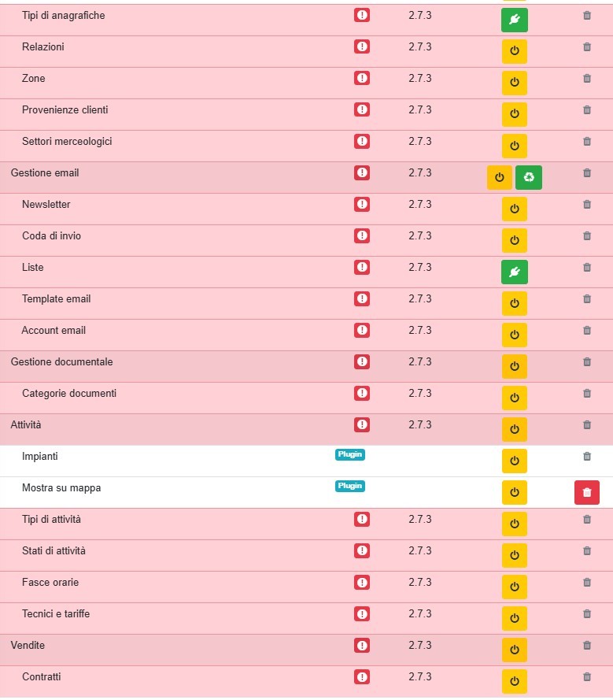Click trash icon for Impianti plugin
This screenshot has height=700, width=613.
(586, 456)
